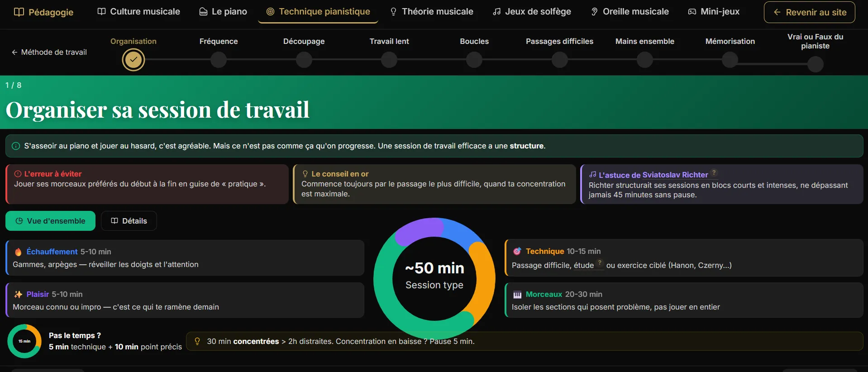Jump to the Travail lent step marker

click(389, 59)
